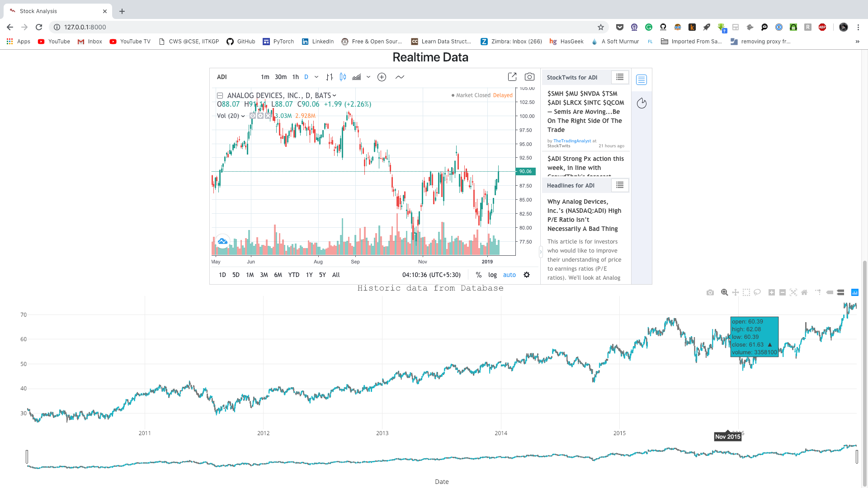868x488 pixels.
Task: Expand the interval dropdown next to D
Action: coord(316,77)
